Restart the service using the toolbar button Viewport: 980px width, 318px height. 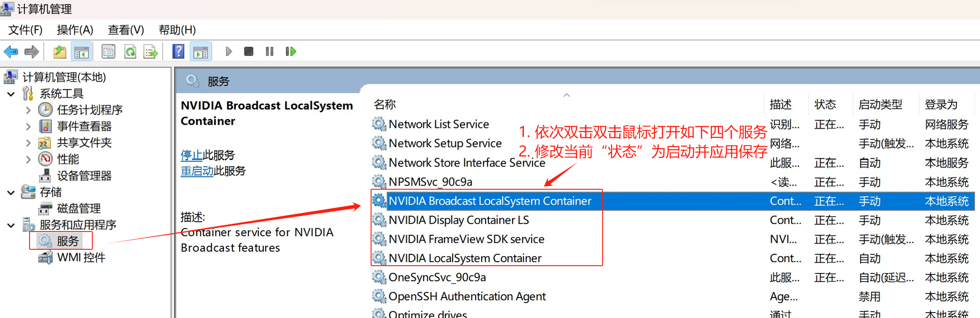(x=291, y=51)
